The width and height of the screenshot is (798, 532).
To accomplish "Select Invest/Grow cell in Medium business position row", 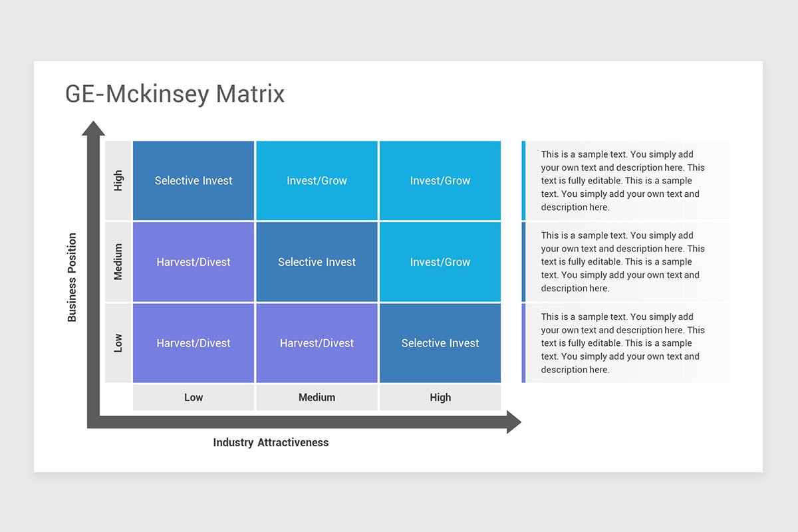I will (440, 262).
